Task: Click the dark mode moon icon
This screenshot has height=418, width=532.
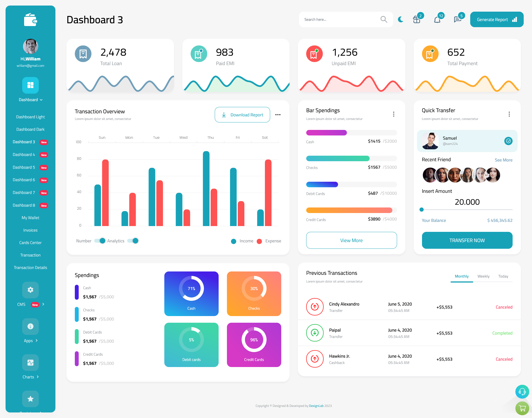Action: 400,19
